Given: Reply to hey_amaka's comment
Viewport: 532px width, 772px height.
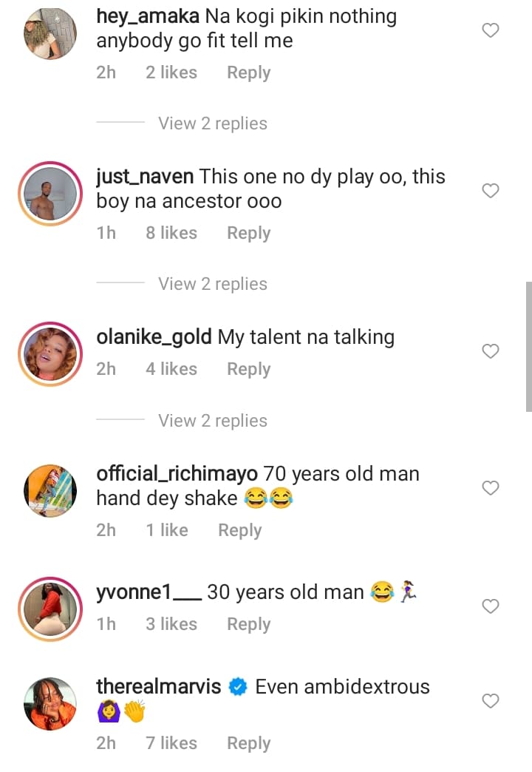Looking at the screenshot, I should tap(248, 72).
